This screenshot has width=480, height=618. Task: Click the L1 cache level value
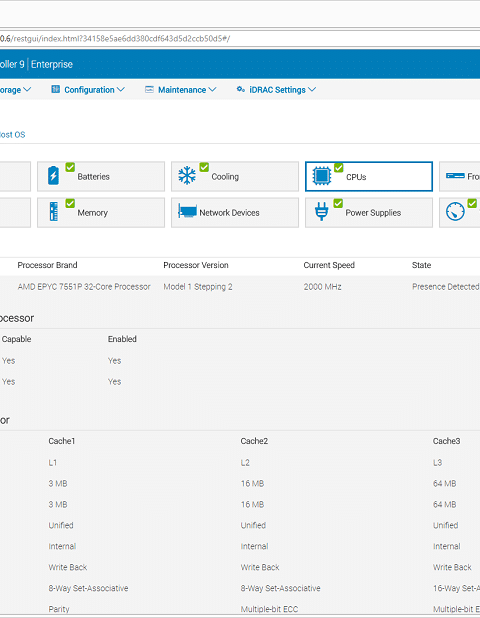coord(53,463)
